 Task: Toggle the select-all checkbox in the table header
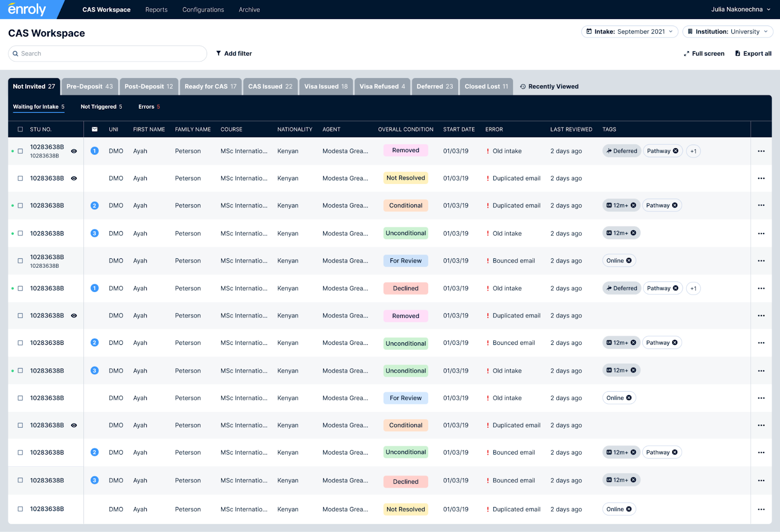coord(20,129)
